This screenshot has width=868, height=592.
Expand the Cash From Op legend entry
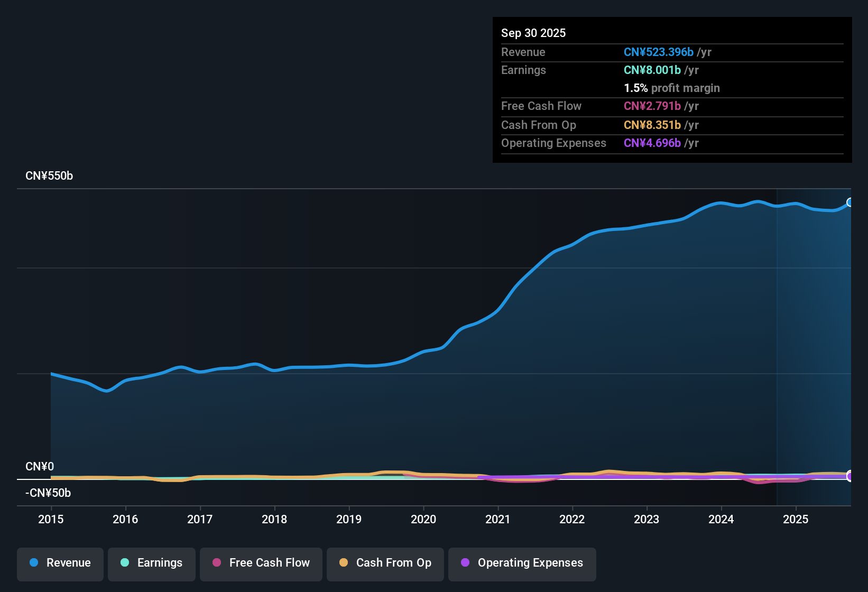coord(385,563)
